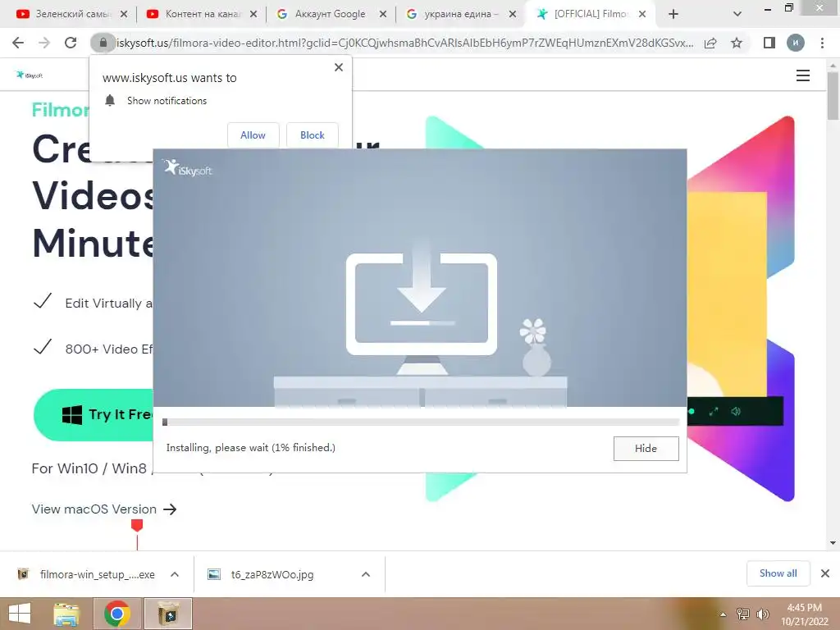Close the Аккаунт Google tab

[x=383, y=14]
